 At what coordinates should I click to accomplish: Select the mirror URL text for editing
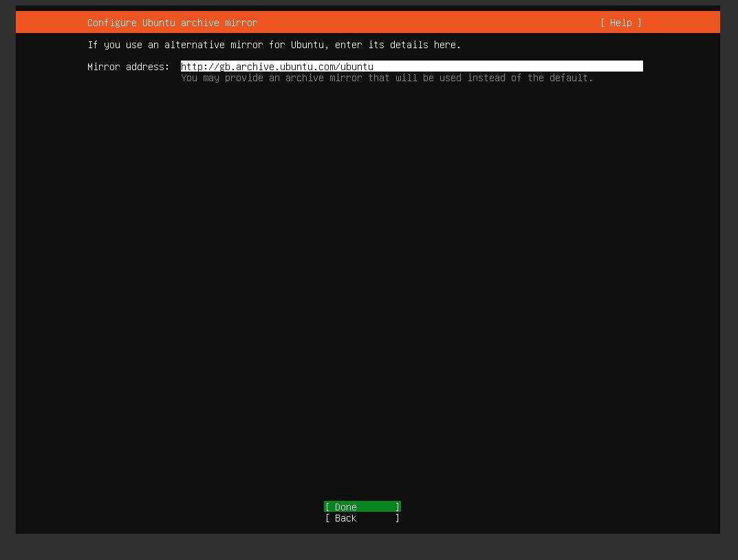277,66
